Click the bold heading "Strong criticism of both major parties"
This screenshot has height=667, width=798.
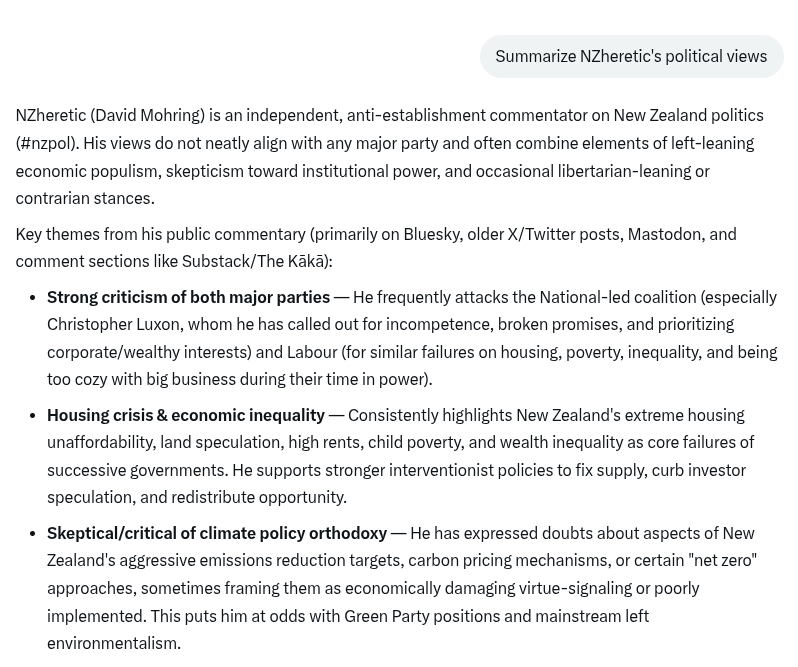pos(188,297)
